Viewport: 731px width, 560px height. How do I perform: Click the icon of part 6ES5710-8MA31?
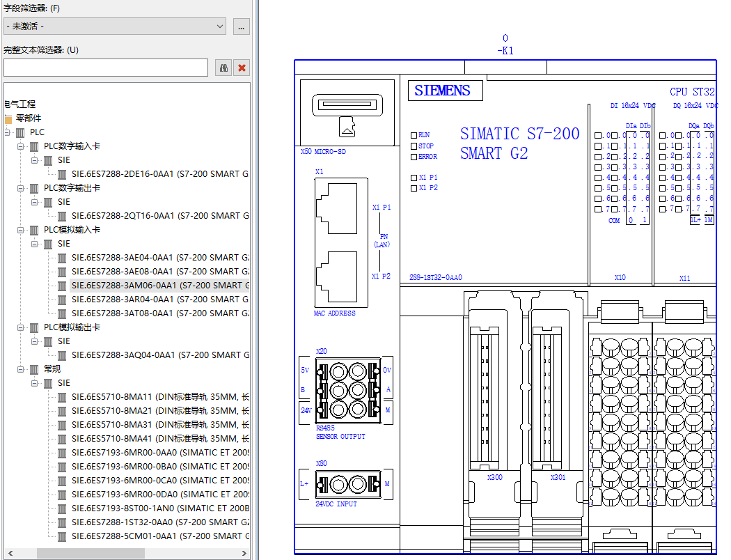point(62,426)
